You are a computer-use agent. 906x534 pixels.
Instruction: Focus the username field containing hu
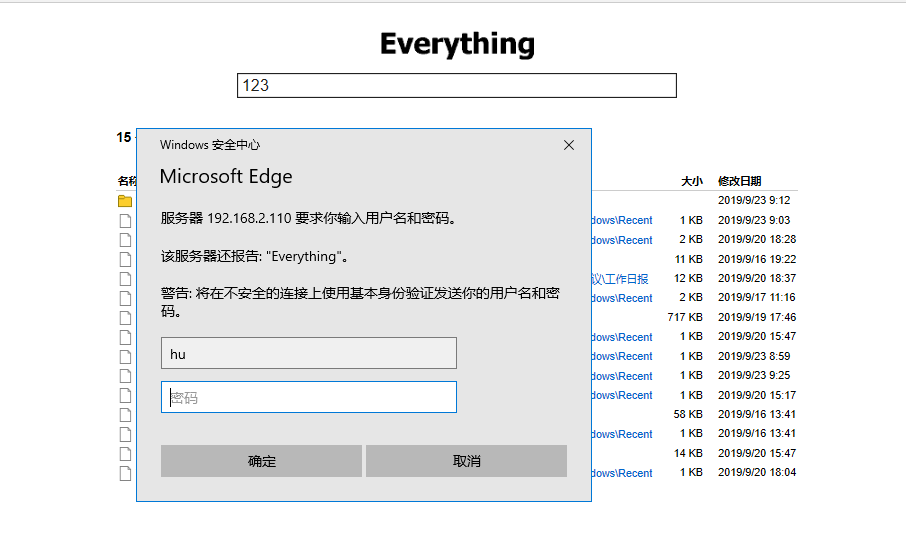coord(309,353)
